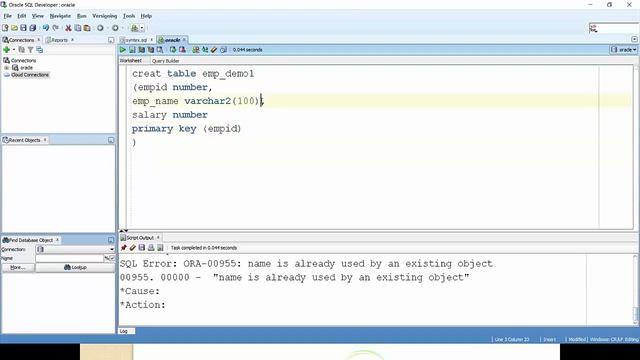
Task: Open the Edit menu
Action: coord(22,16)
